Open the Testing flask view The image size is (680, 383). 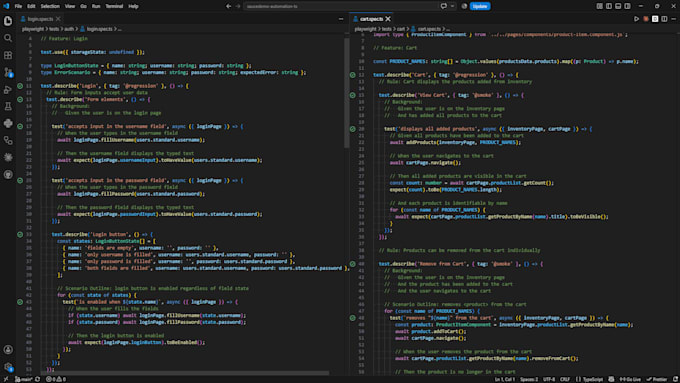pyautogui.click(x=8, y=106)
